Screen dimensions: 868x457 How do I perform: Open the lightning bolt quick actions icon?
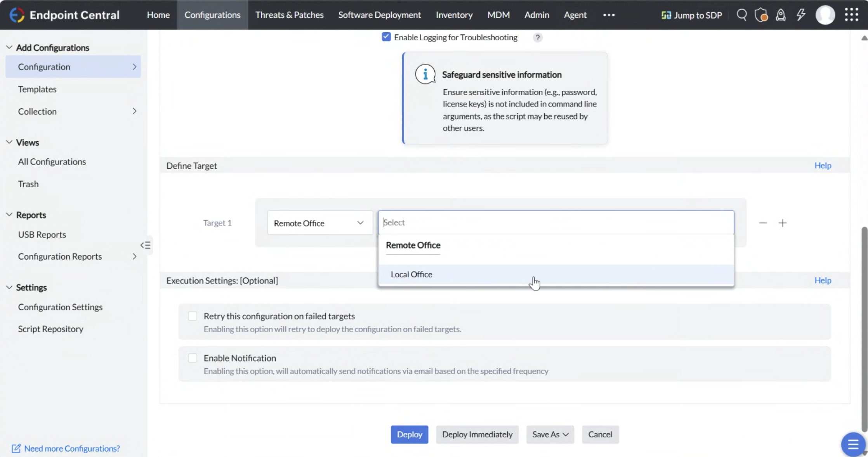pos(801,15)
